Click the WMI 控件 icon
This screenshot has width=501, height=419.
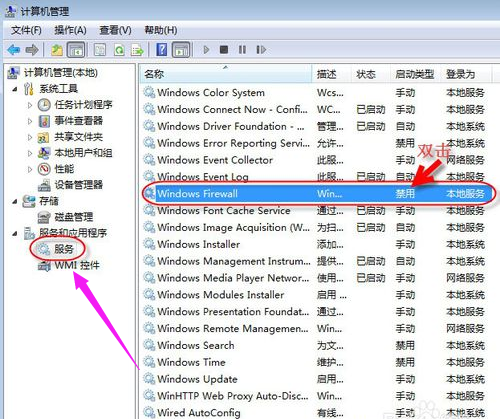coord(44,266)
